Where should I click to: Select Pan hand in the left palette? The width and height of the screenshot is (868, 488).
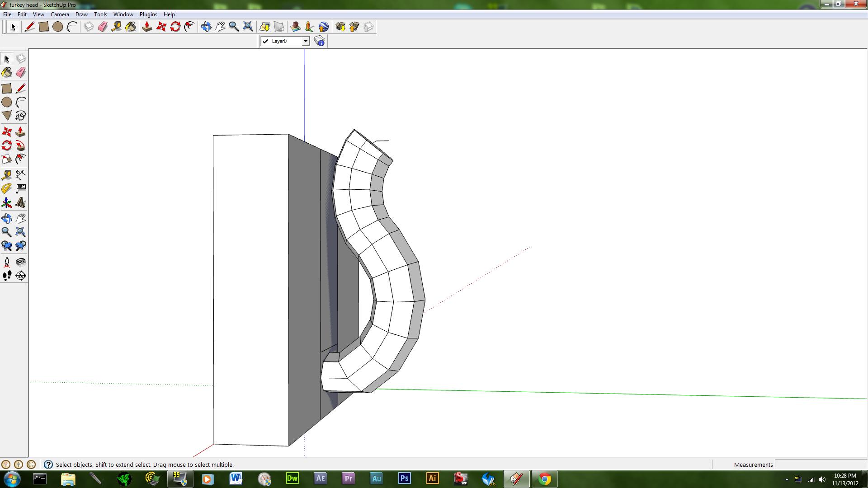coord(21,219)
